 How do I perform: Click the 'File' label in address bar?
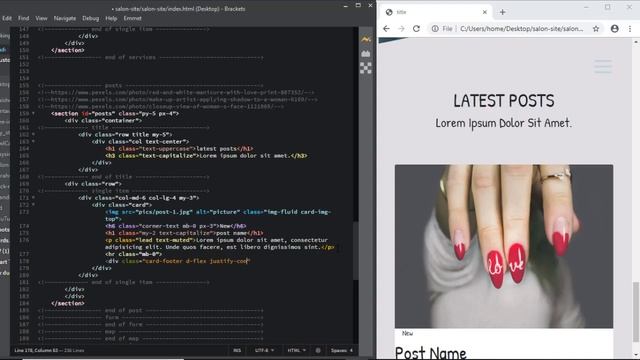pyautogui.click(x=447, y=29)
